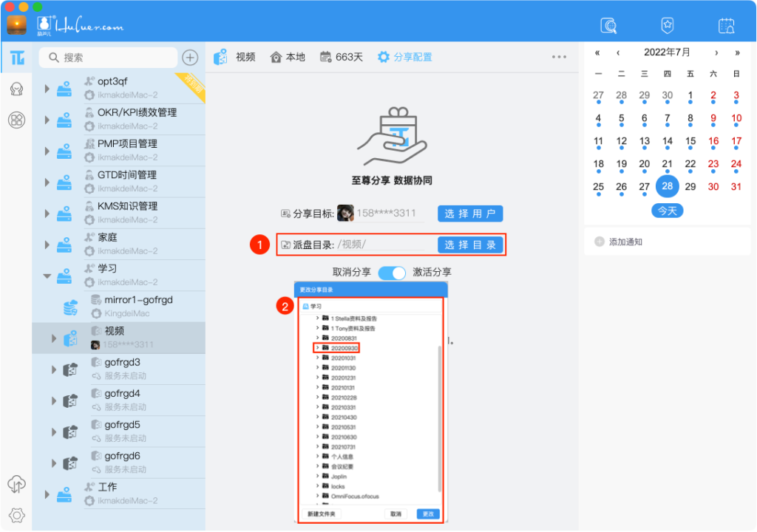Viewport: 757px width, 532px height.
Task: Switch to the 本地 tab
Action: tap(288, 57)
